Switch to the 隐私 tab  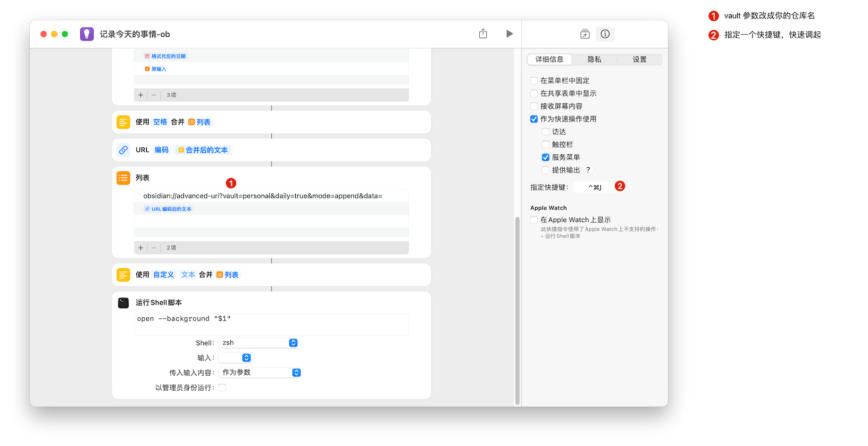pos(594,60)
